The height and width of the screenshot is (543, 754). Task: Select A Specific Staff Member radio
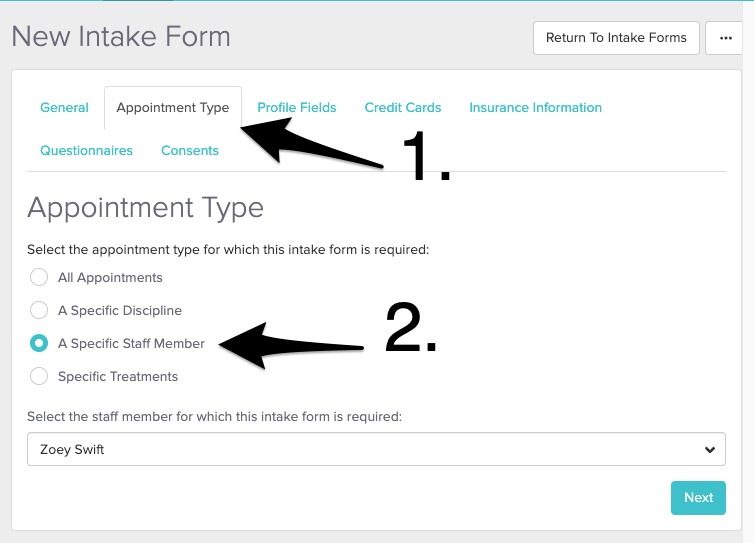pyautogui.click(x=39, y=343)
